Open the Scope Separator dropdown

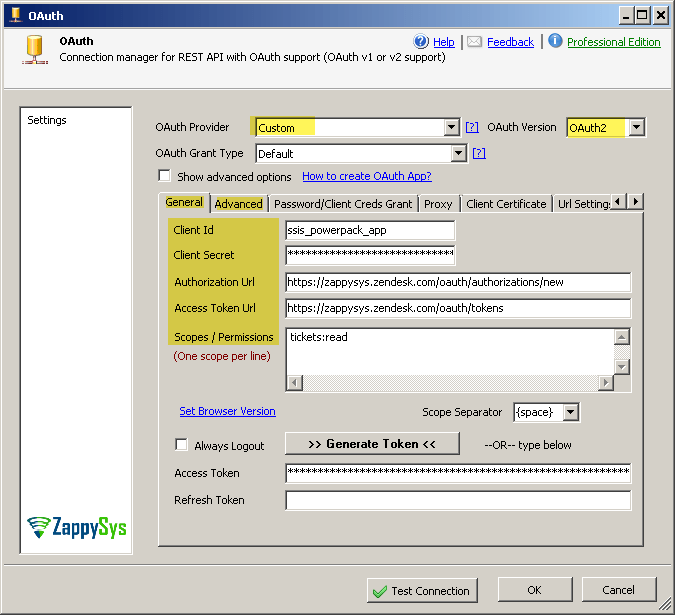[x=570, y=412]
